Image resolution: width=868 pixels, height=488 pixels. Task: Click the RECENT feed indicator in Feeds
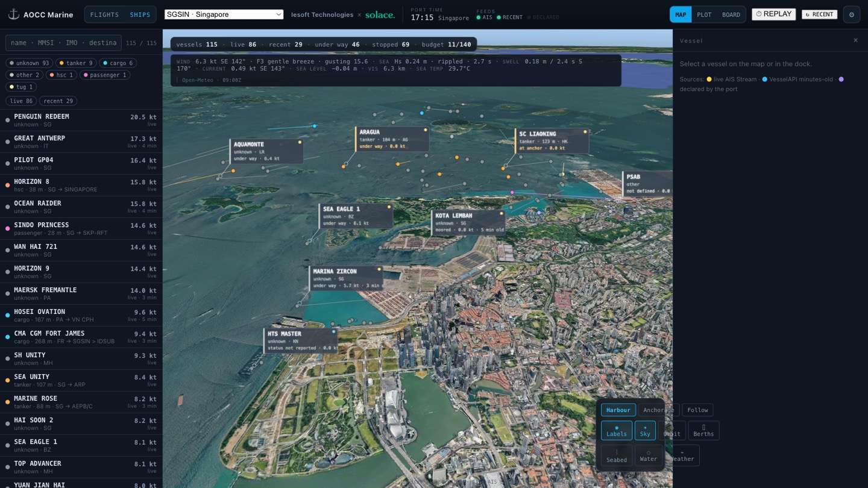[510, 17]
